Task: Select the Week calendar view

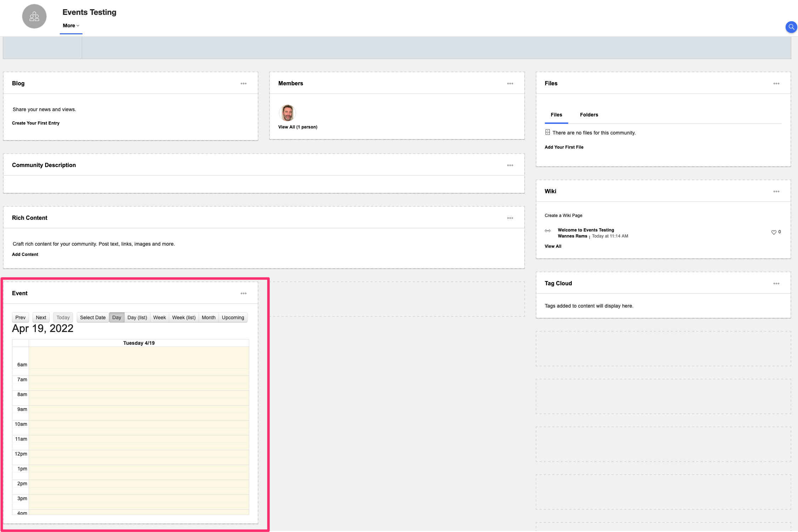Action: (x=160, y=318)
